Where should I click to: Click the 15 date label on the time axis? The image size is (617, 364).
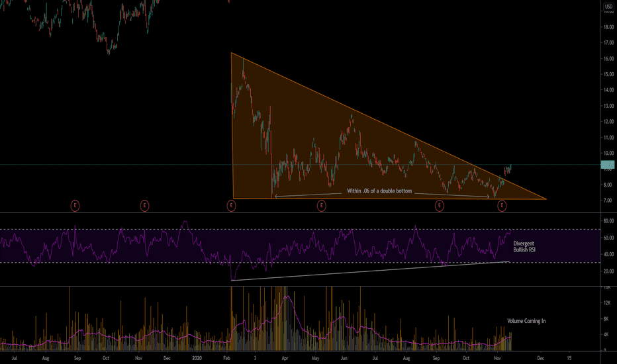[569, 358]
